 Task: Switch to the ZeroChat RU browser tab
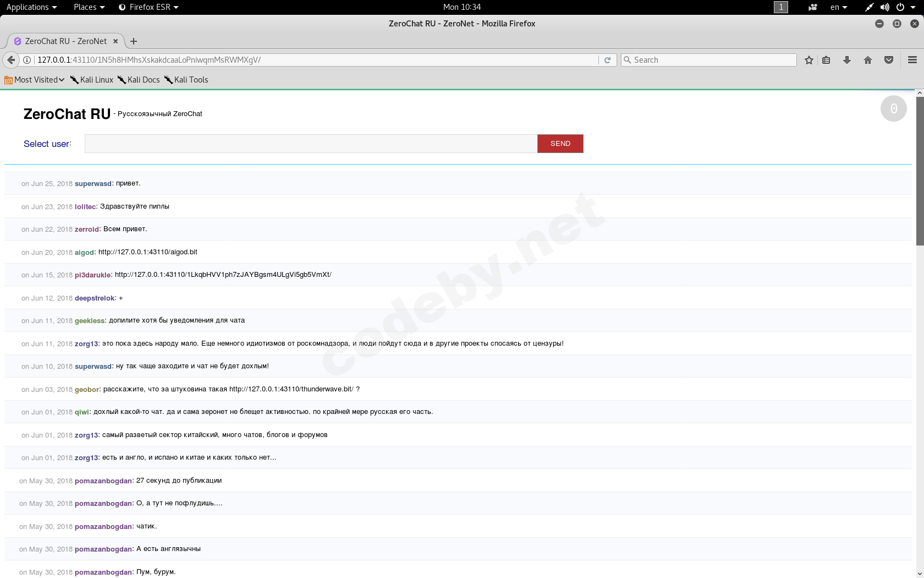coord(66,41)
